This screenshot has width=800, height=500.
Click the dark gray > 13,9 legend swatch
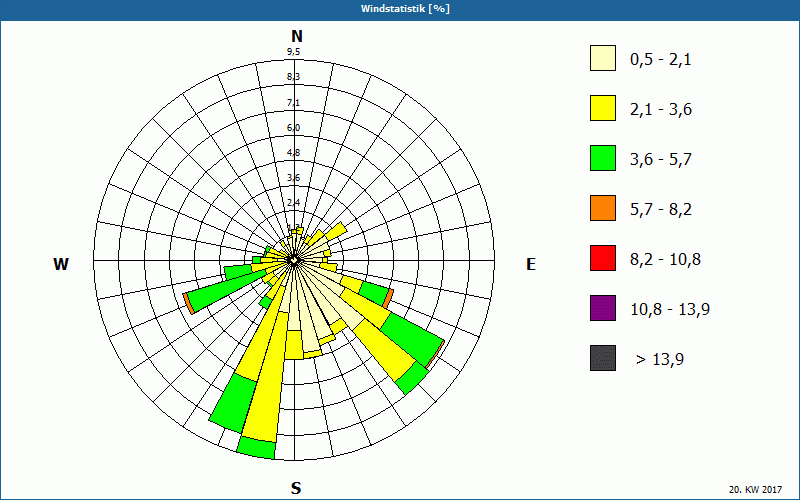603,358
